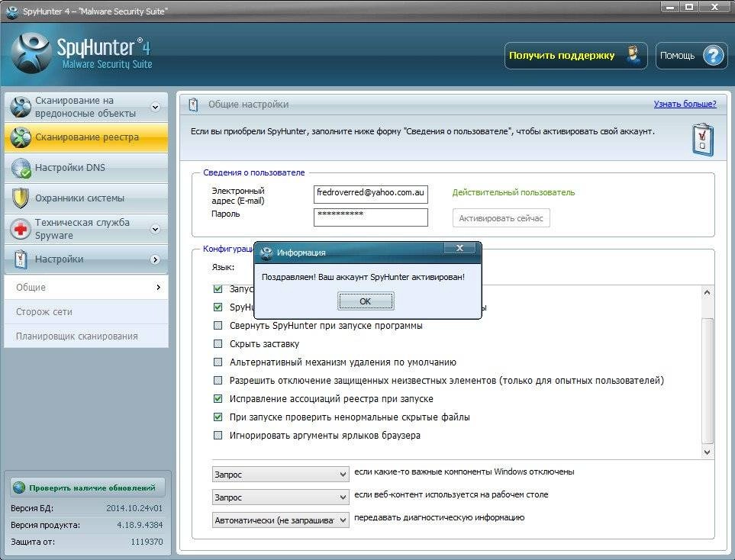Open dropdown for web content on desktop
The height and width of the screenshot is (560, 735).
coord(280,497)
